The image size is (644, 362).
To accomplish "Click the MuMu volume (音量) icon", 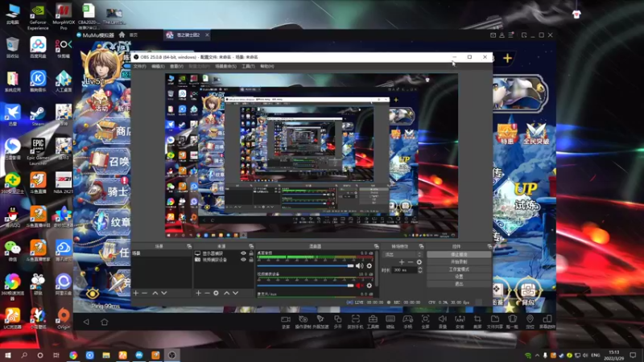I will pos(442,322).
